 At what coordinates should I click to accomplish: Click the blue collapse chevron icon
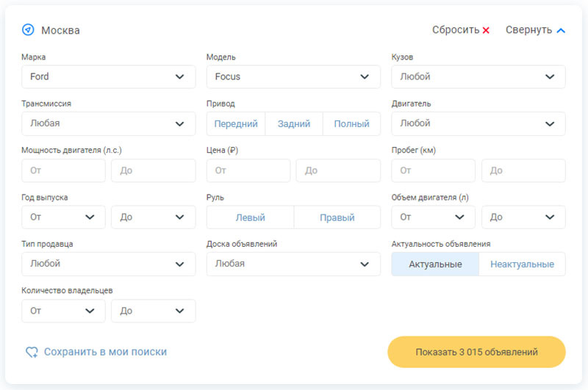(561, 31)
